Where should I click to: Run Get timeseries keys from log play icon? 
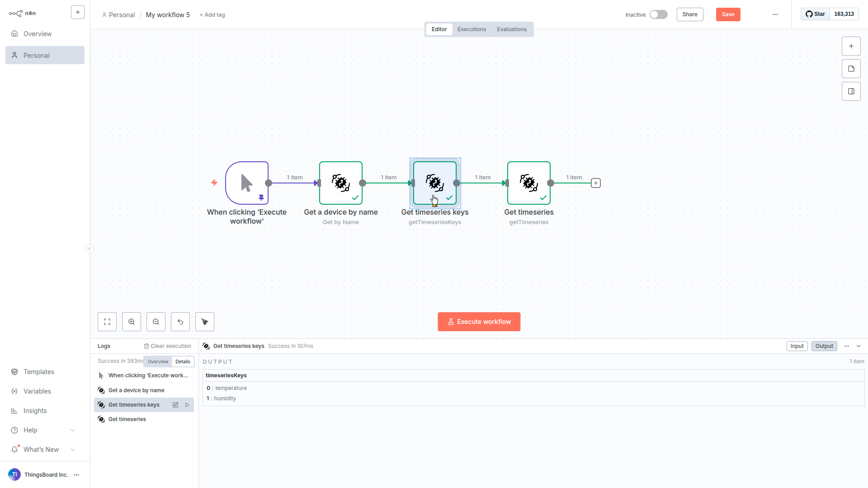[x=187, y=405]
